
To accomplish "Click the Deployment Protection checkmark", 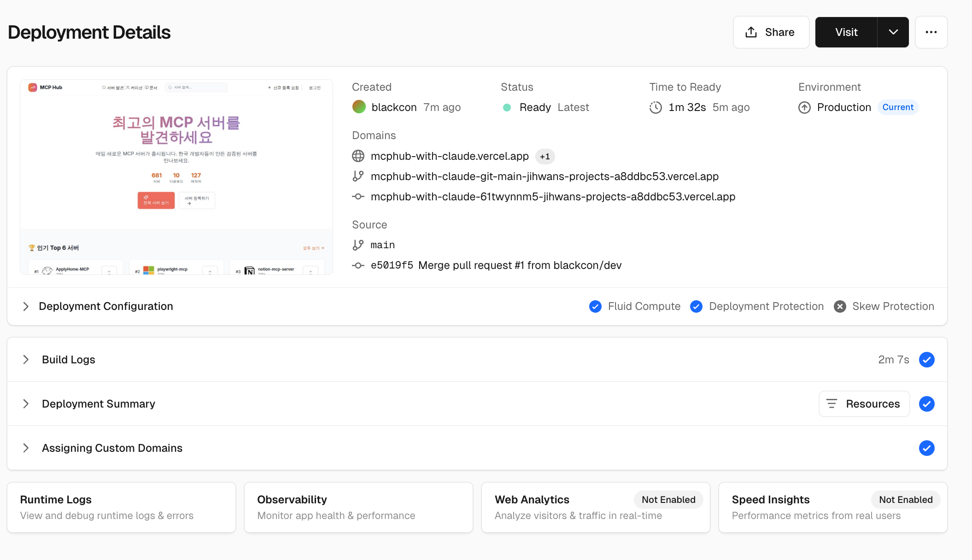I will [696, 307].
